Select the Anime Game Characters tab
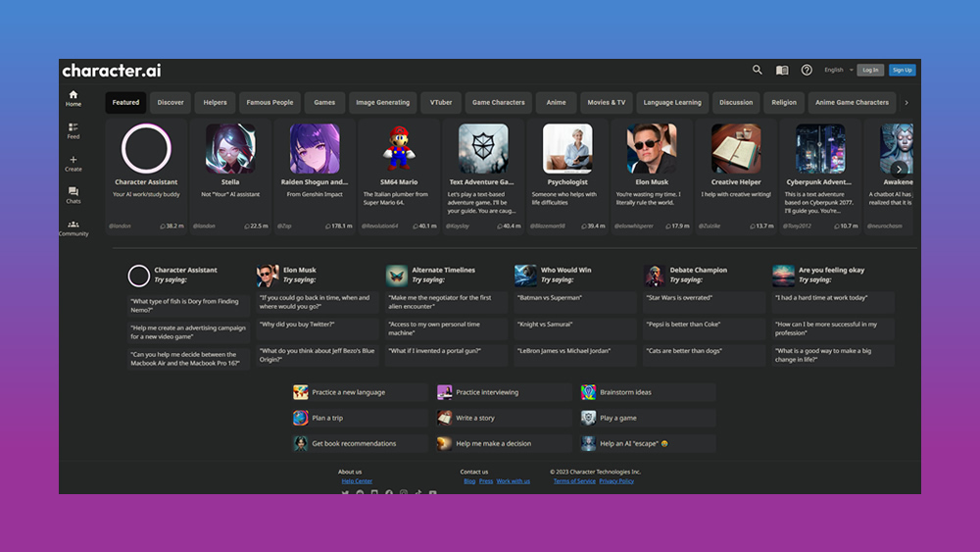Screen dimensions: 980x552 [x=852, y=102]
